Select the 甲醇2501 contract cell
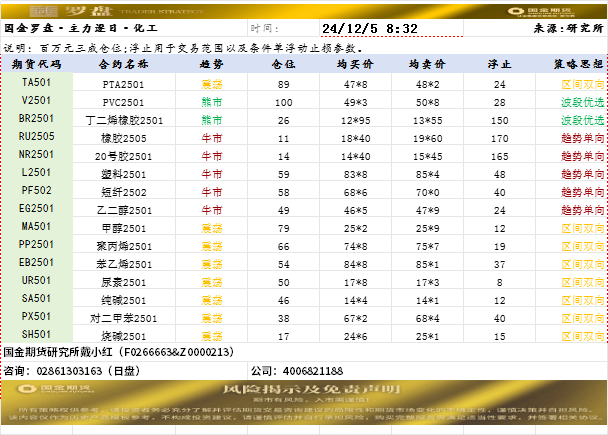 point(124,228)
